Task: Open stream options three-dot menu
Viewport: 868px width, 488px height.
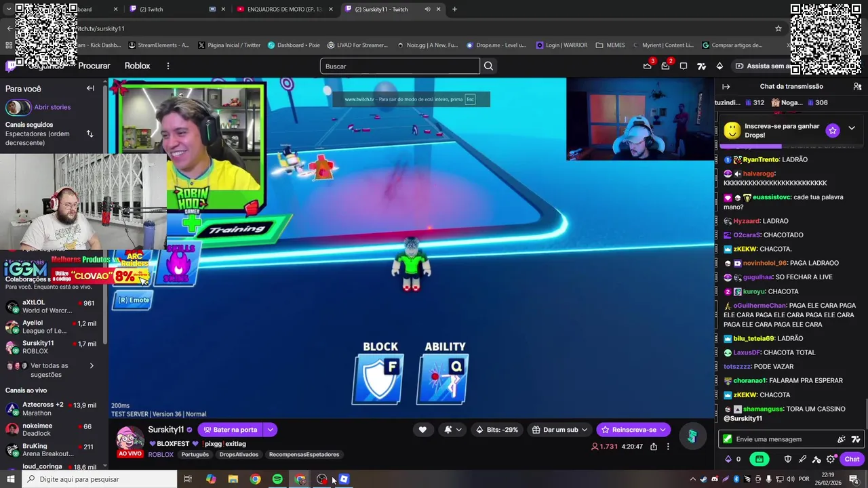Action: [x=668, y=447]
